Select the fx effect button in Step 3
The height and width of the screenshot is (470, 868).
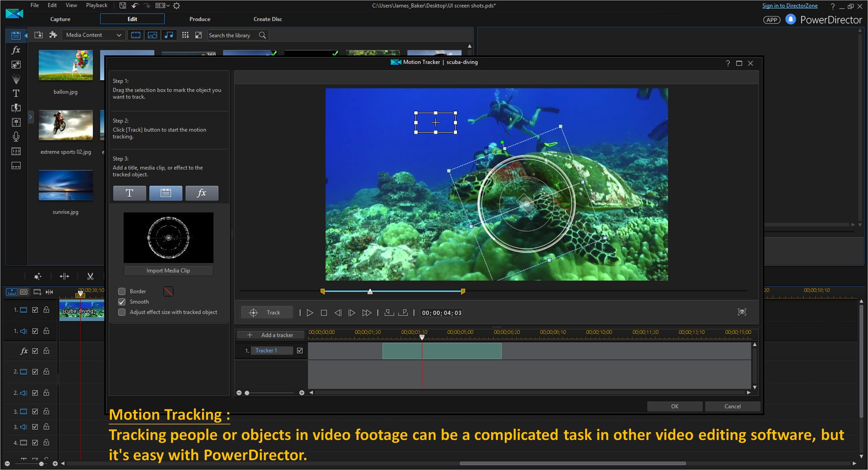(202, 193)
